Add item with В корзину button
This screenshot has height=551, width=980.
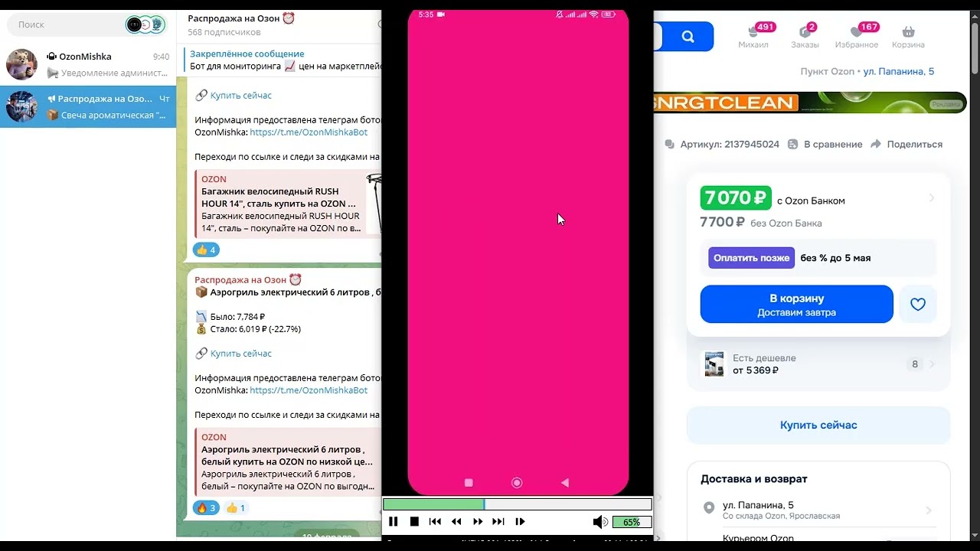click(796, 305)
